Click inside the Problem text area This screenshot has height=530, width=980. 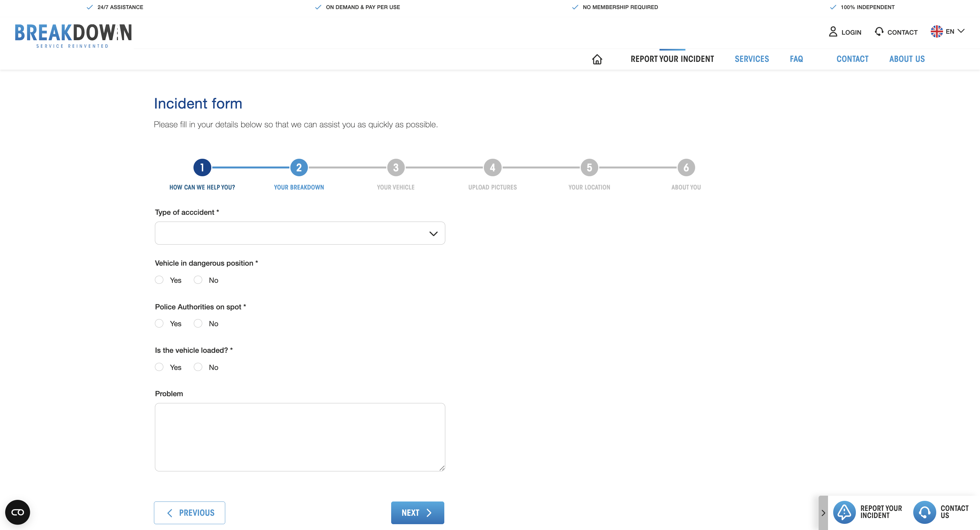click(300, 437)
